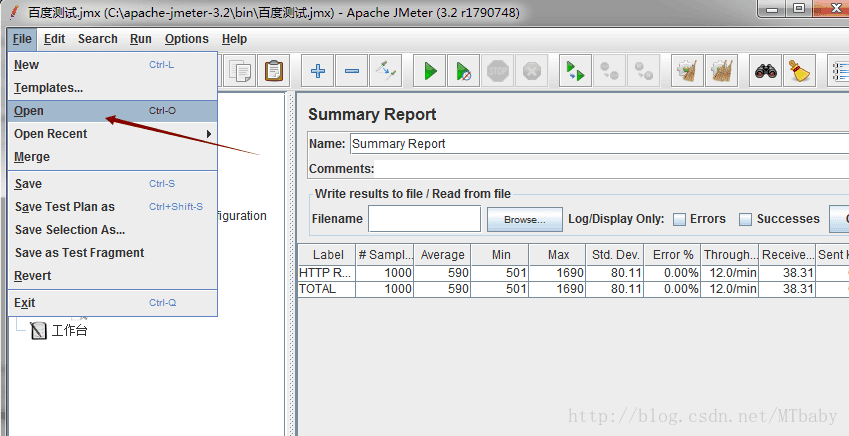Expand all tree nodes with plus icon
The width and height of the screenshot is (849, 436).
[318, 71]
